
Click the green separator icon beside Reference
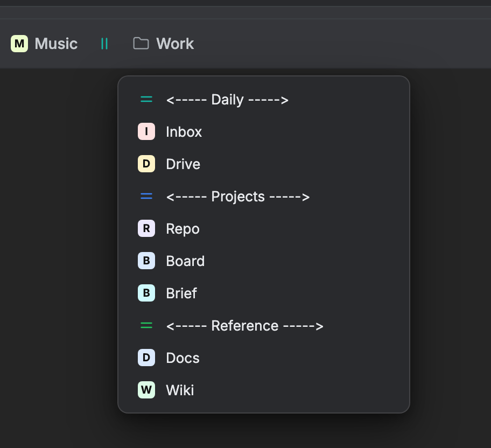tap(146, 326)
